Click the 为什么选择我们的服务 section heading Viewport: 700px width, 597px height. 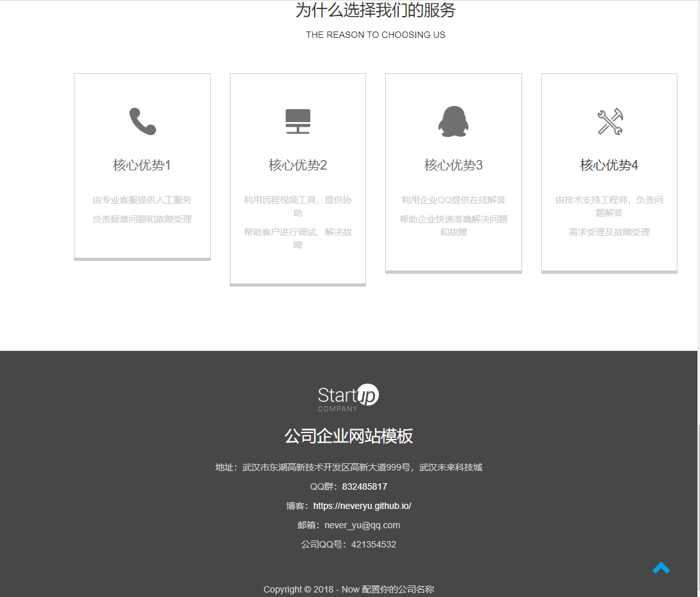[375, 11]
